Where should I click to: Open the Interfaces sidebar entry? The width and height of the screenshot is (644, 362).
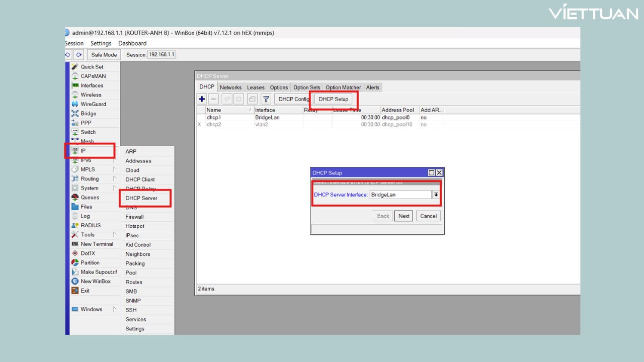pyautogui.click(x=92, y=85)
